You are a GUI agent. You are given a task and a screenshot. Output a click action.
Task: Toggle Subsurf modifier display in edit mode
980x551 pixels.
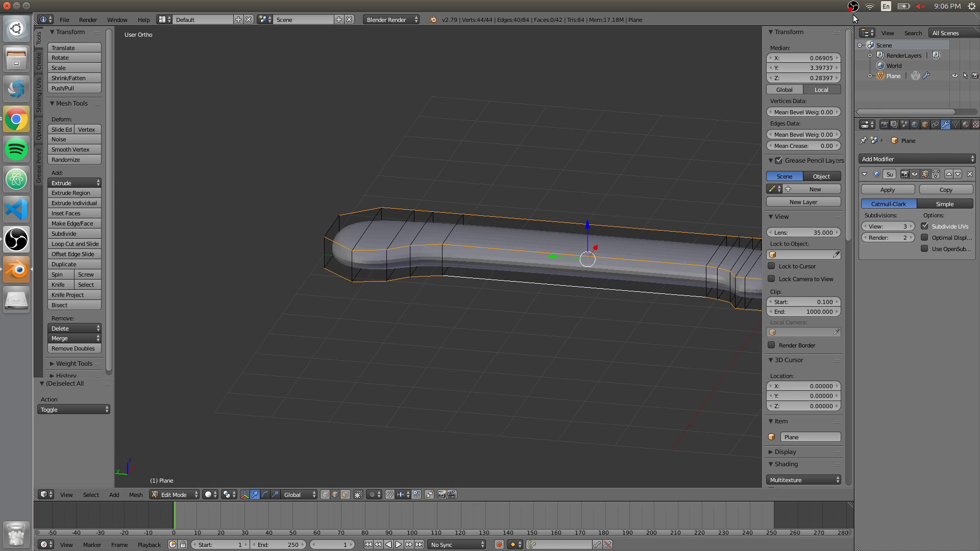(x=925, y=174)
